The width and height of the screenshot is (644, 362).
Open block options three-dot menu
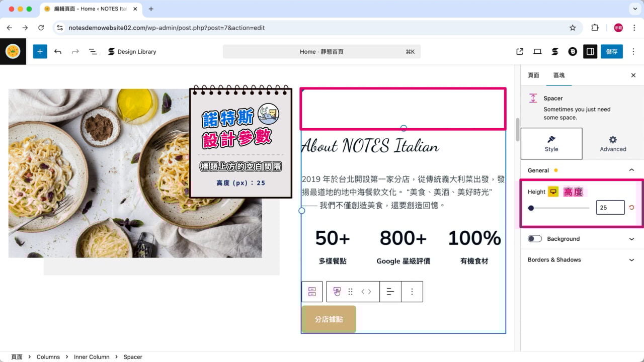pyautogui.click(x=412, y=292)
